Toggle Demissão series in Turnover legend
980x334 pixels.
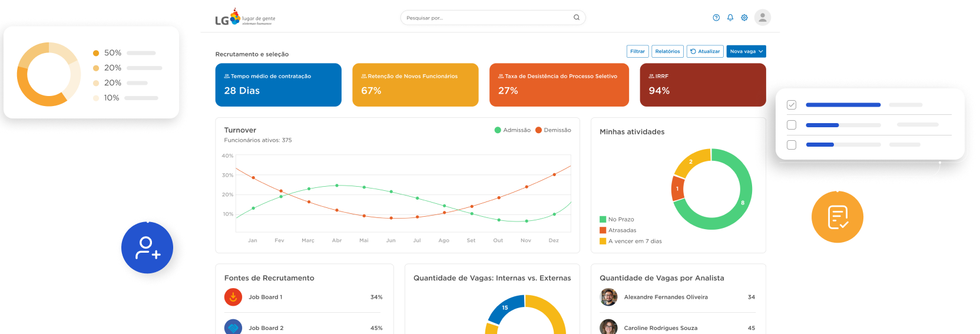553,130
